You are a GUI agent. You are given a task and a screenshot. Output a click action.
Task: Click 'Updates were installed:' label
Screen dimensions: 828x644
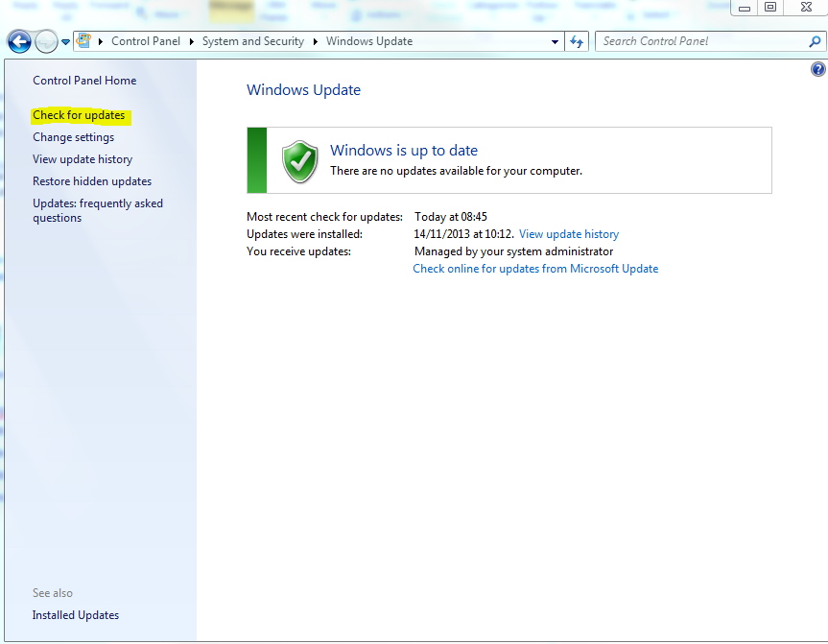click(305, 234)
